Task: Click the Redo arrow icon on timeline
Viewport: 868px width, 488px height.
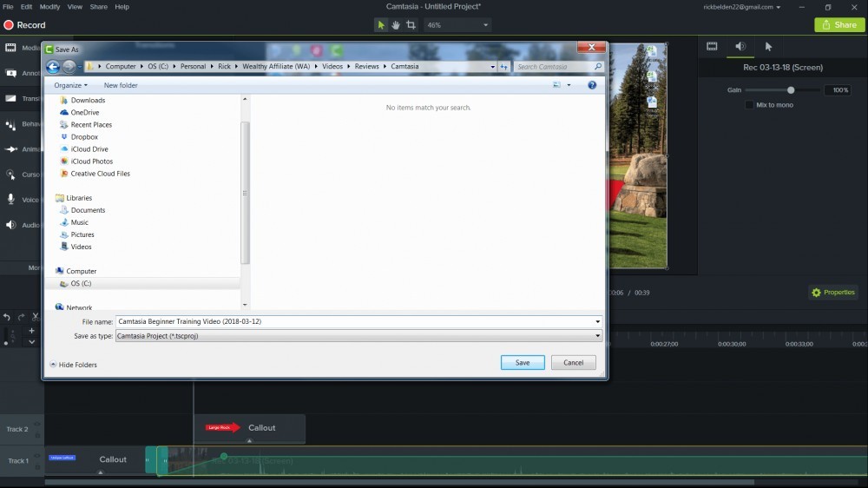Action: tap(21, 317)
